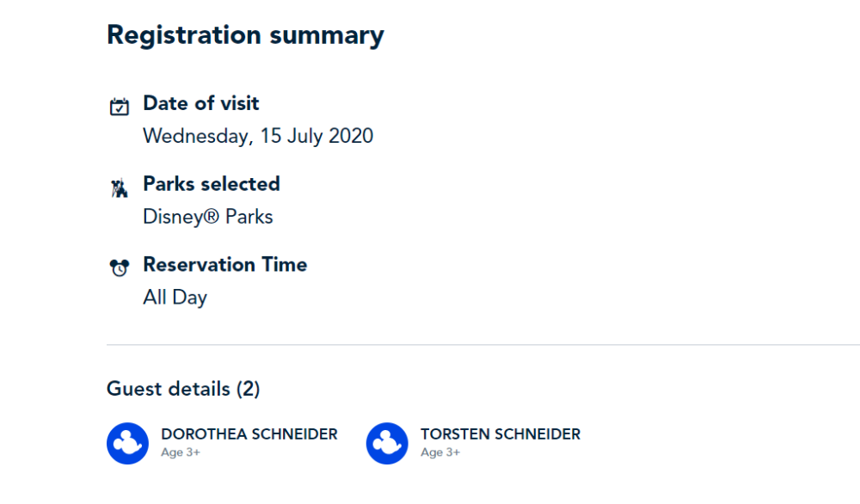Click Age 3+ under Dorothea Schneider

coord(181,452)
